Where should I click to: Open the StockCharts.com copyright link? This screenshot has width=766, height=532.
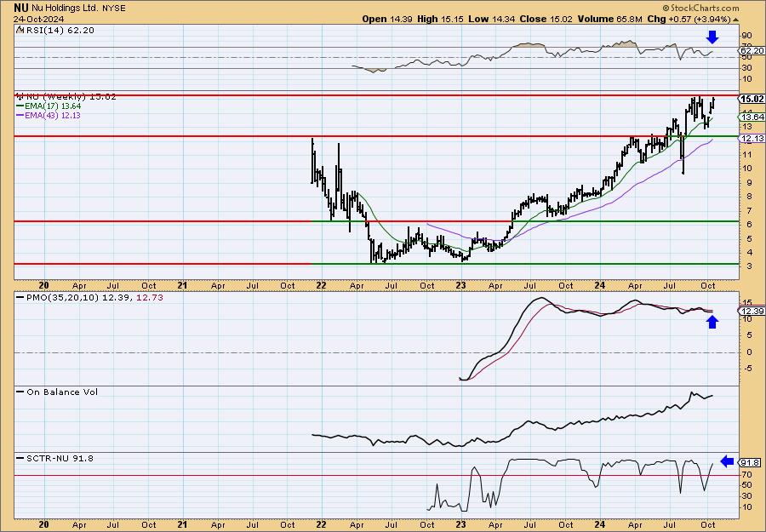tap(700, 8)
